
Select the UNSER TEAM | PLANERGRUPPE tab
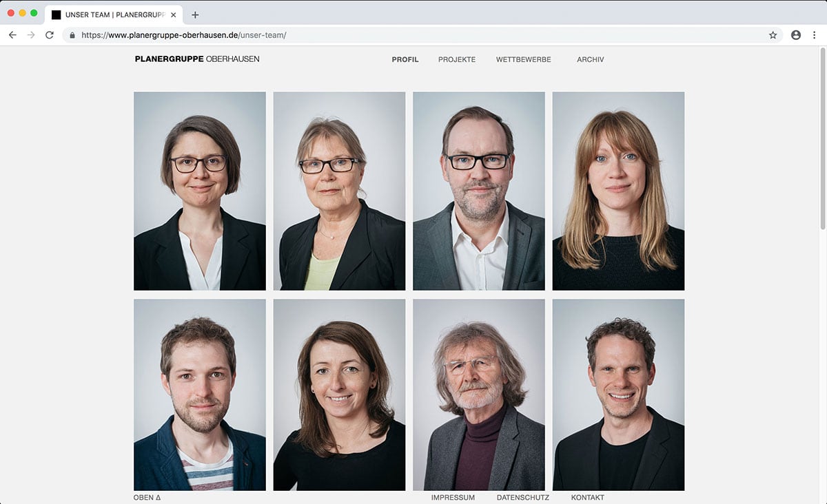click(x=114, y=14)
